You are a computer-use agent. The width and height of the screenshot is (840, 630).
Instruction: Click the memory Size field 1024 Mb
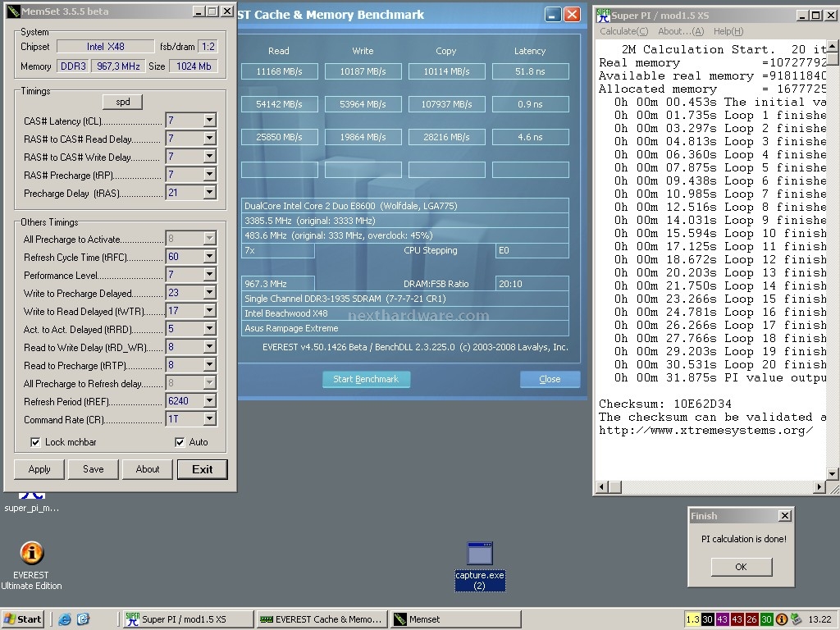click(x=194, y=66)
